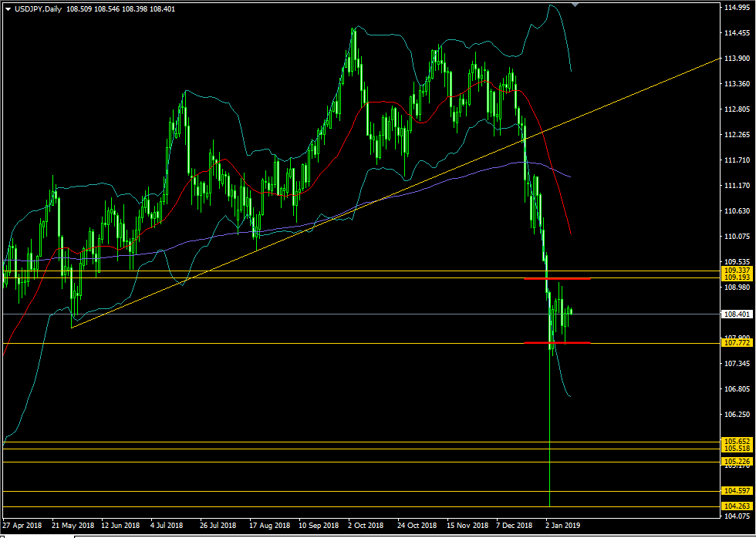This screenshot has height=538, width=756.
Task: Click the yellow 104.263 price level label
Action: click(x=737, y=506)
